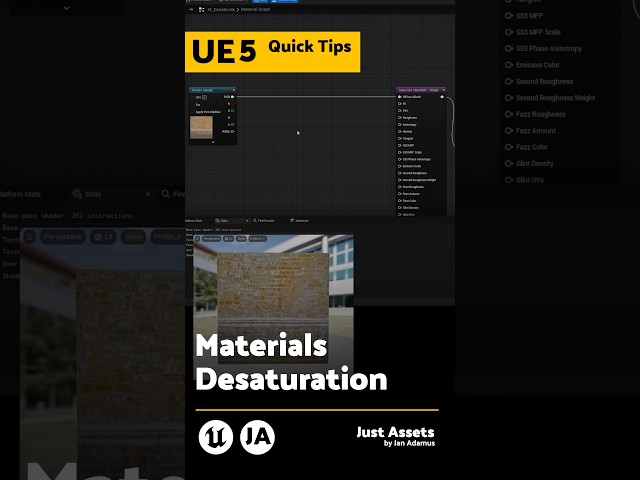Click F0 input pin on Slab node
The height and width of the screenshot is (480, 640).
[400, 104]
